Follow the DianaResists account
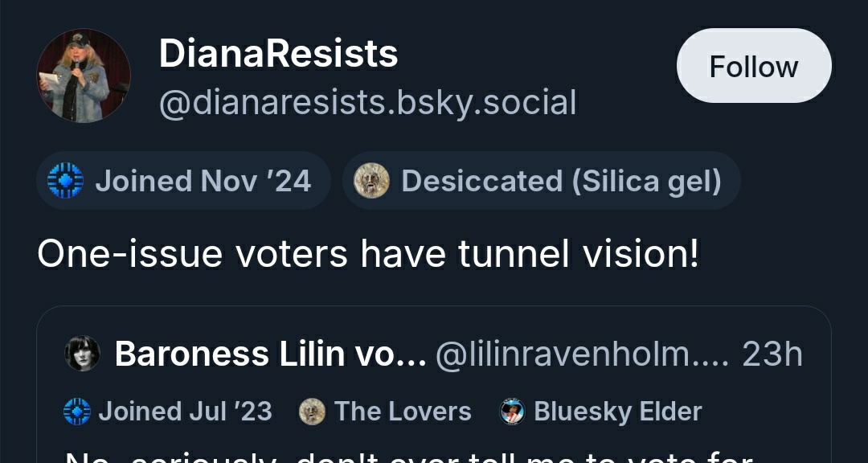This screenshot has width=868, height=463. pyautogui.click(x=753, y=66)
